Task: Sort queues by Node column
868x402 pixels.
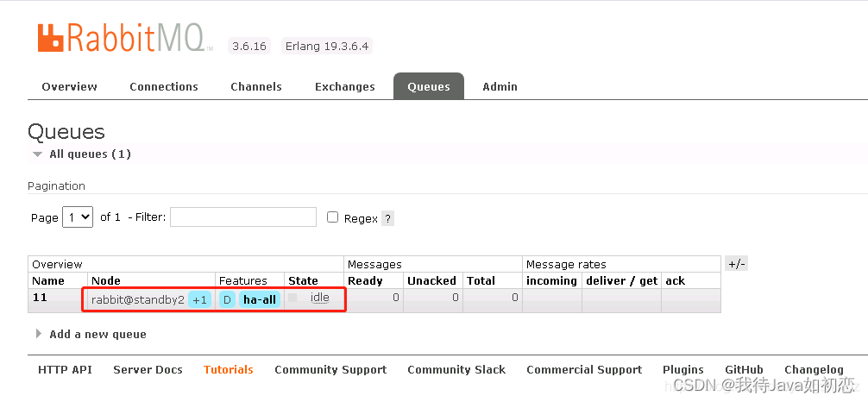Action: point(106,280)
